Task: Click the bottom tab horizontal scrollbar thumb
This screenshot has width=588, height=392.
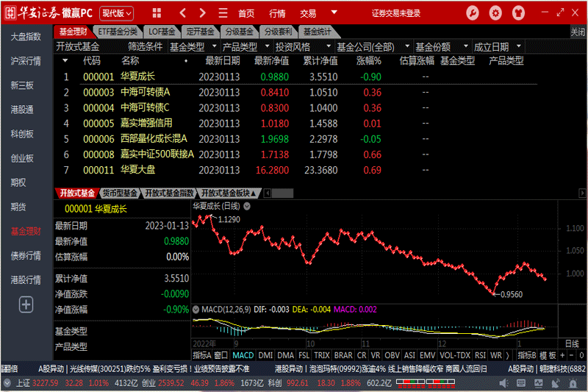Action: [x=283, y=193]
